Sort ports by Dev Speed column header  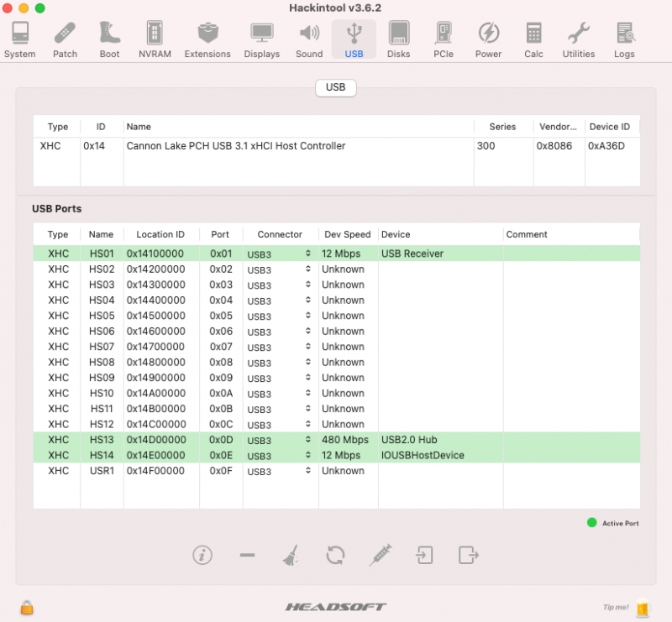point(347,234)
